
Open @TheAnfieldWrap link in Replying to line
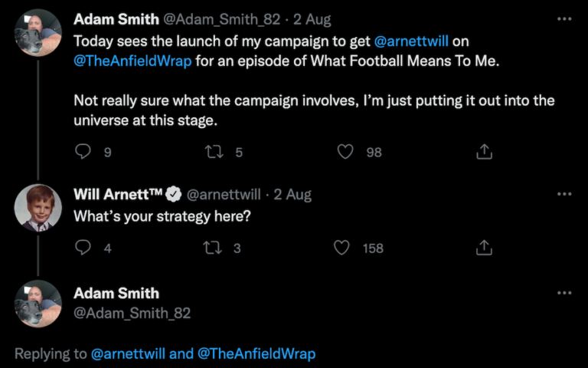pyautogui.click(x=256, y=353)
